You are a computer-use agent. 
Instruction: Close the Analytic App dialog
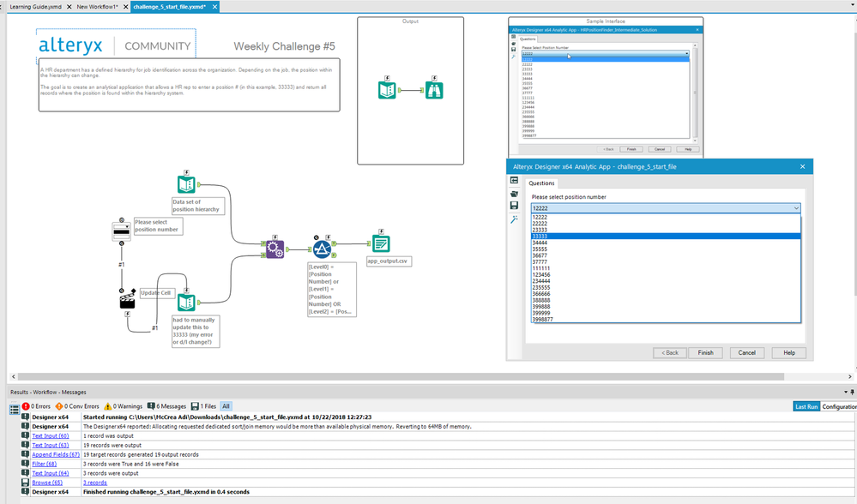tap(802, 166)
